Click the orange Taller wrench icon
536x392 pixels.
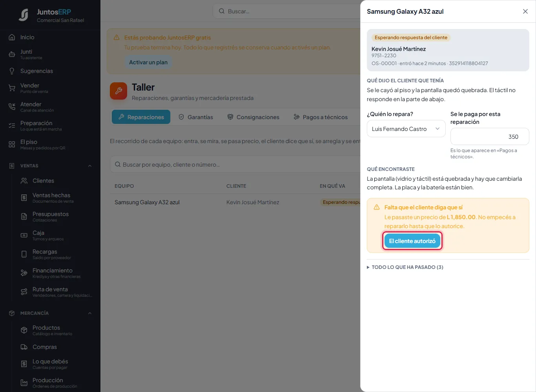coord(119,91)
